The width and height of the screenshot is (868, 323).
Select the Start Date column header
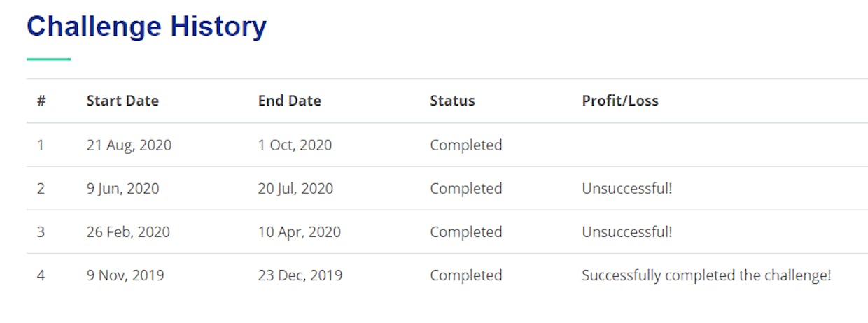click(122, 101)
